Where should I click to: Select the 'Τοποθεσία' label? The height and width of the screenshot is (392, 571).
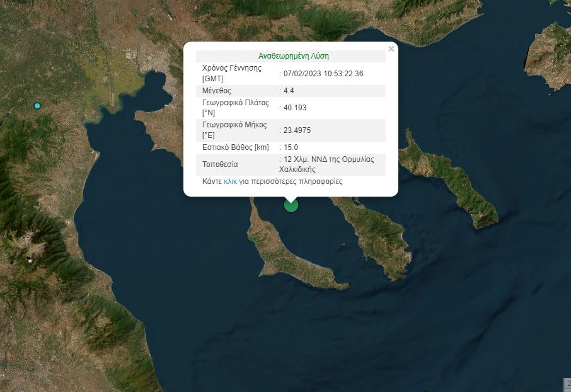[220, 164]
